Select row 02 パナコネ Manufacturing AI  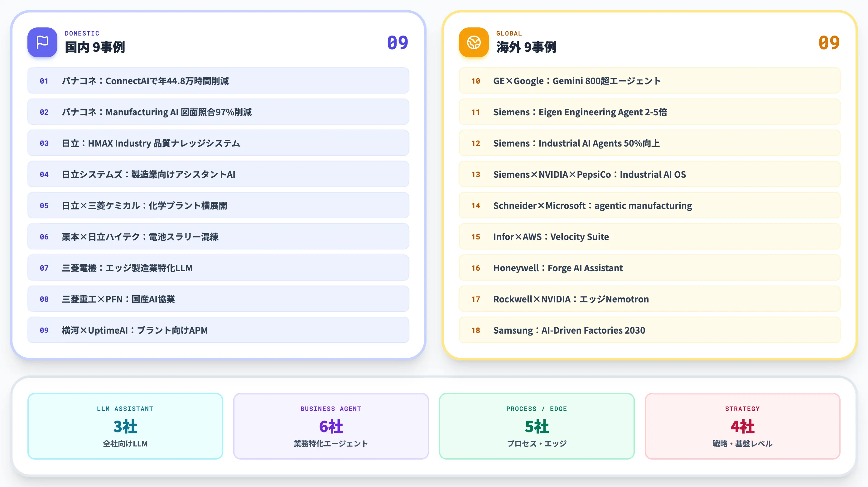218,112
